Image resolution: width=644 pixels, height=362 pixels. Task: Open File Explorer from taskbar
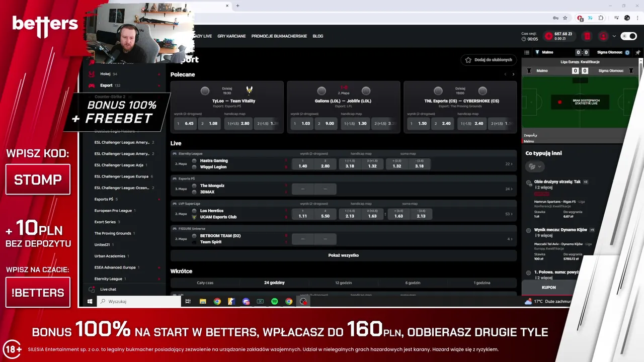click(203, 301)
